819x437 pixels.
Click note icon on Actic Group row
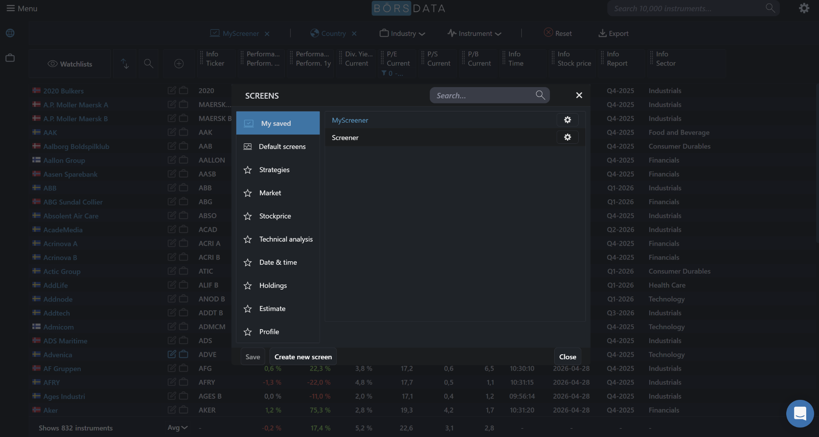tap(172, 271)
